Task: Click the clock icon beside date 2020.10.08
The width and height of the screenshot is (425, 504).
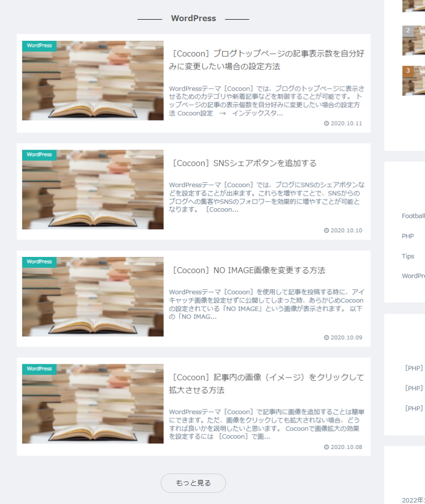Action: coord(326,447)
